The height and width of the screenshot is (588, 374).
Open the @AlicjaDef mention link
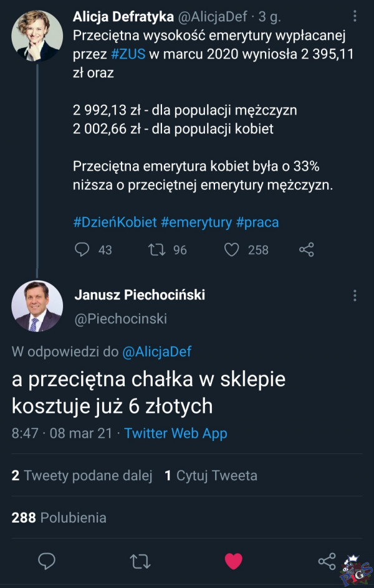pos(157,352)
